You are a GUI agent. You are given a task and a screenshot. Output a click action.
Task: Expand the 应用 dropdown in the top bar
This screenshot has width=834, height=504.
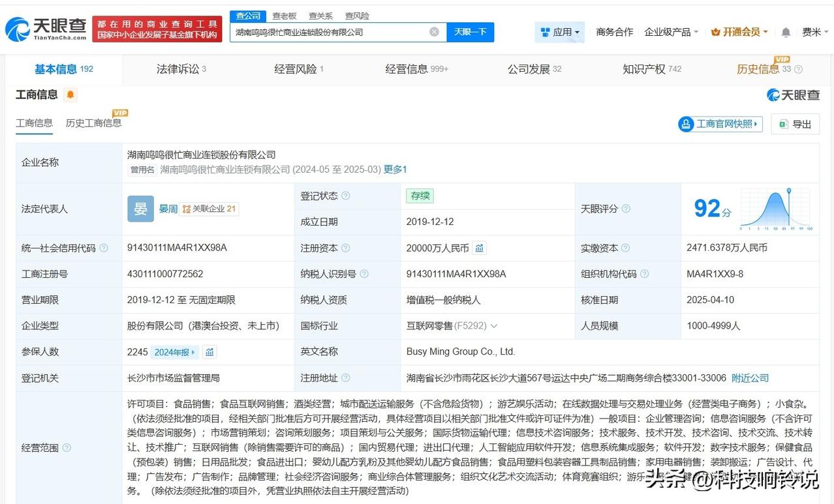coord(558,31)
